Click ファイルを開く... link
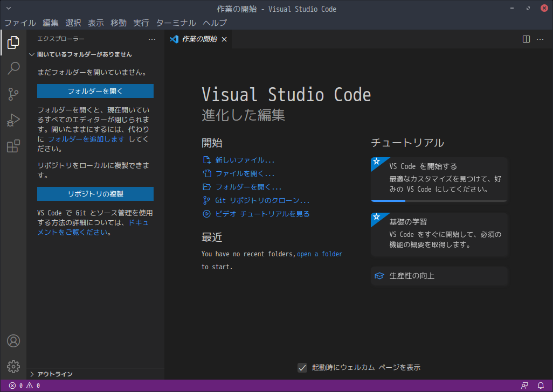This screenshot has width=553, height=392. tap(245, 173)
